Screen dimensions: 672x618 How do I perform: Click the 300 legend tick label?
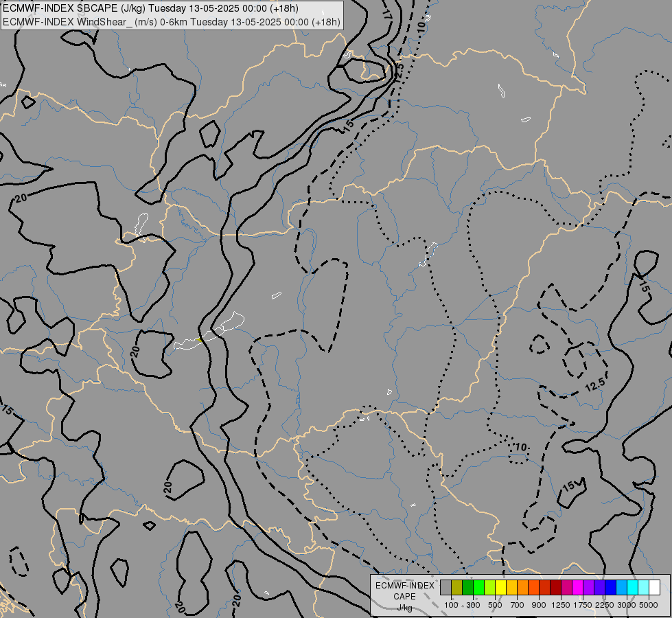tap(473, 605)
